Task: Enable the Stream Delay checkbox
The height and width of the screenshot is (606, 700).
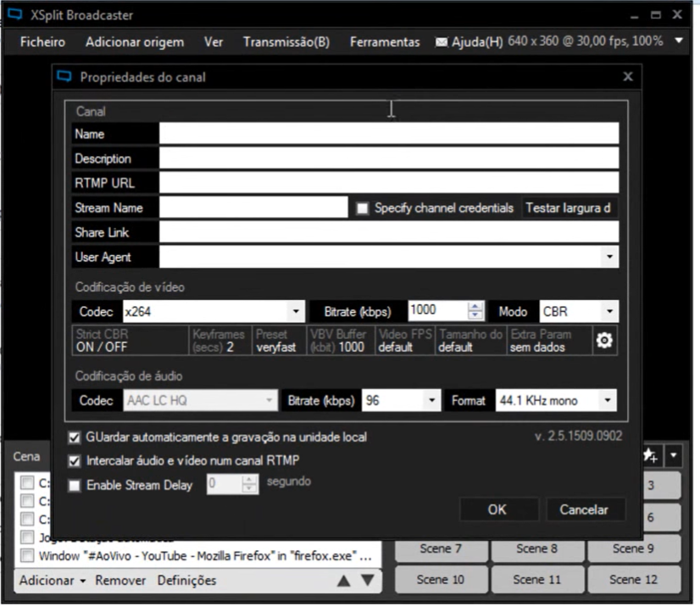Action: click(75, 486)
